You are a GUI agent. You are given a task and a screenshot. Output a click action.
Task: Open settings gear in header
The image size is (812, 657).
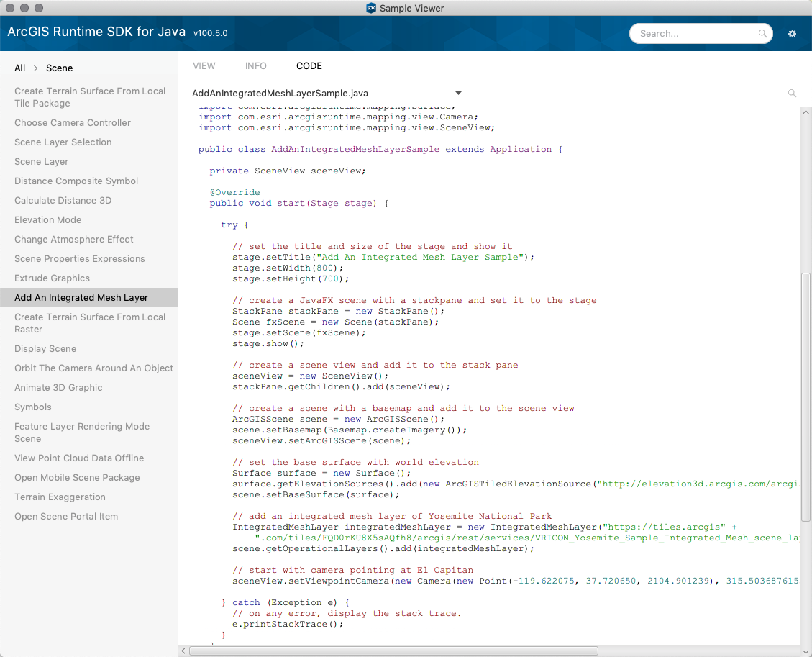tap(792, 34)
